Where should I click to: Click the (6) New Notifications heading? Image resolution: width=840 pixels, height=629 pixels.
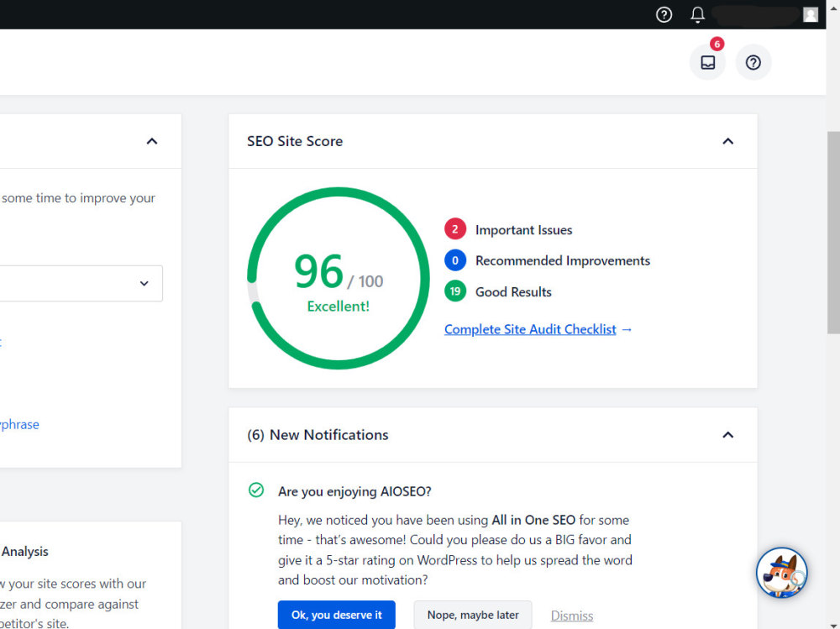pyautogui.click(x=318, y=435)
